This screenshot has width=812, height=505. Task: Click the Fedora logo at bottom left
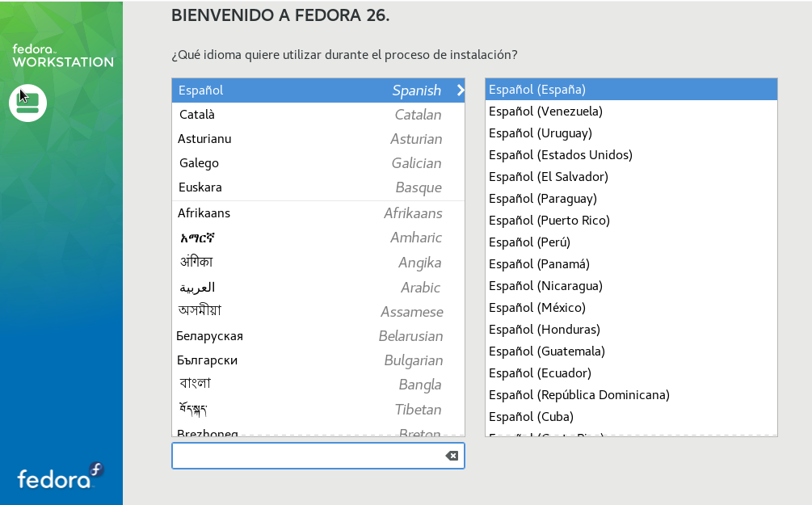pos(61,476)
